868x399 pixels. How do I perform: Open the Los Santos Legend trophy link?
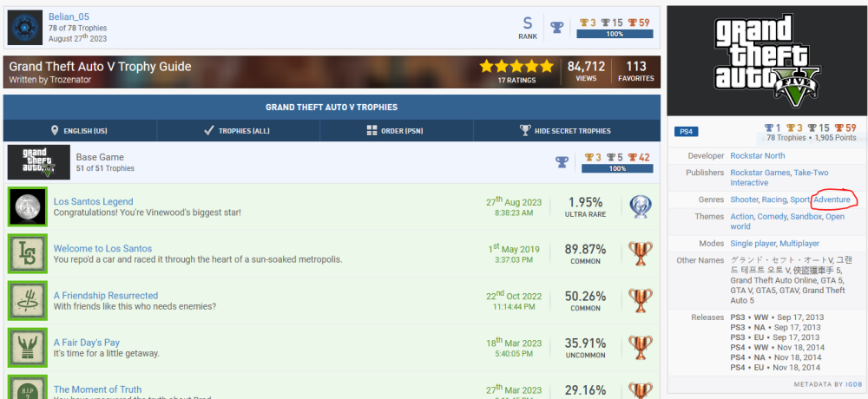93,201
